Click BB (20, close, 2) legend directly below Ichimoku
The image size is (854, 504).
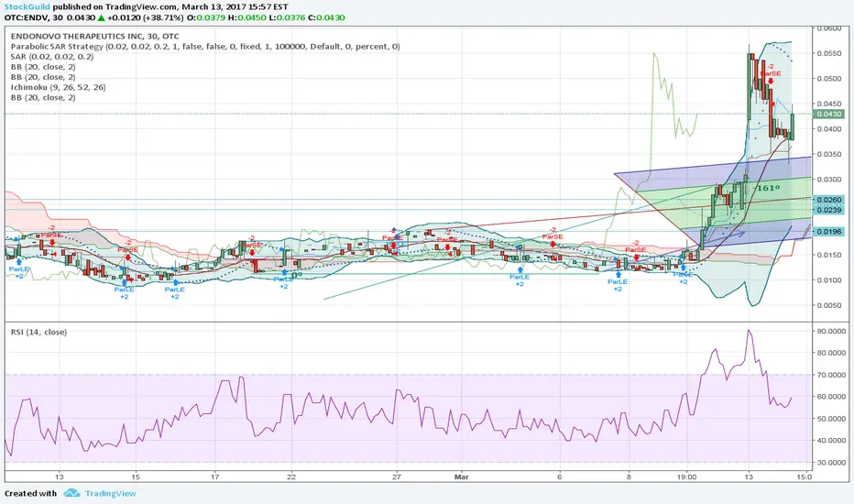tap(43, 97)
